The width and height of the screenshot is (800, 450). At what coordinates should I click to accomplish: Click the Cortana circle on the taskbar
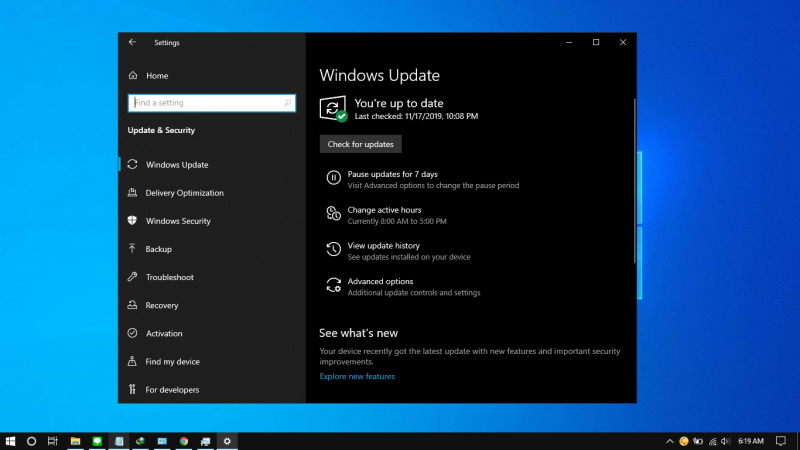point(32,441)
